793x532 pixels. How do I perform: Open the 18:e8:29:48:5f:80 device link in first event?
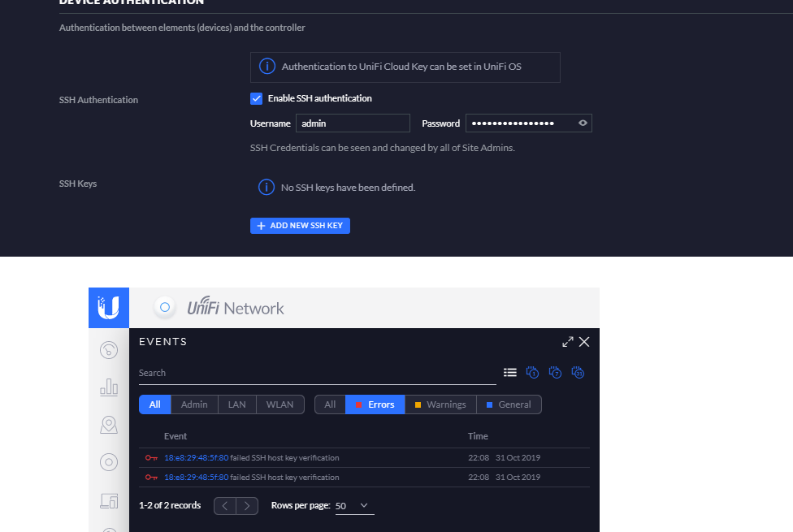[x=196, y=458]
